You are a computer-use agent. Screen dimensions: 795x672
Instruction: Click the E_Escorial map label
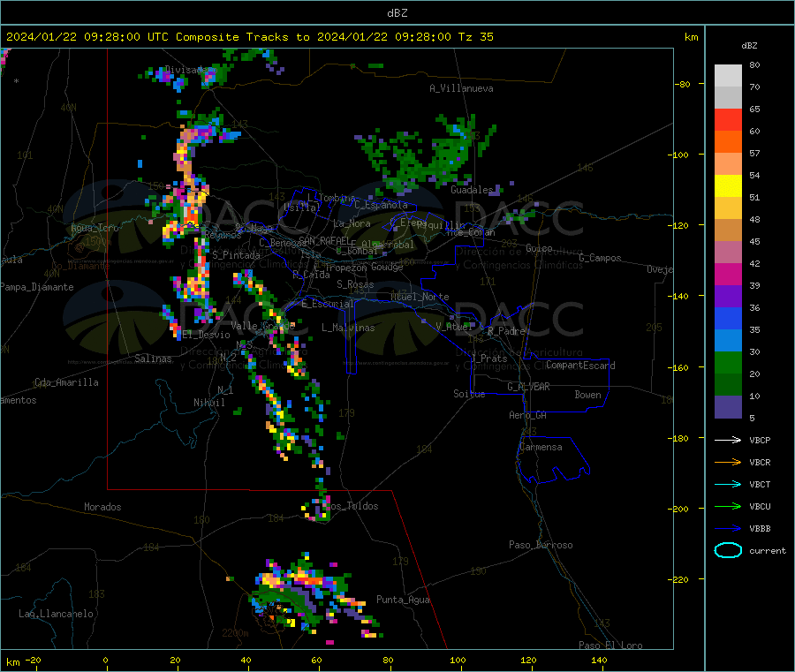click(x=328, y=304)
